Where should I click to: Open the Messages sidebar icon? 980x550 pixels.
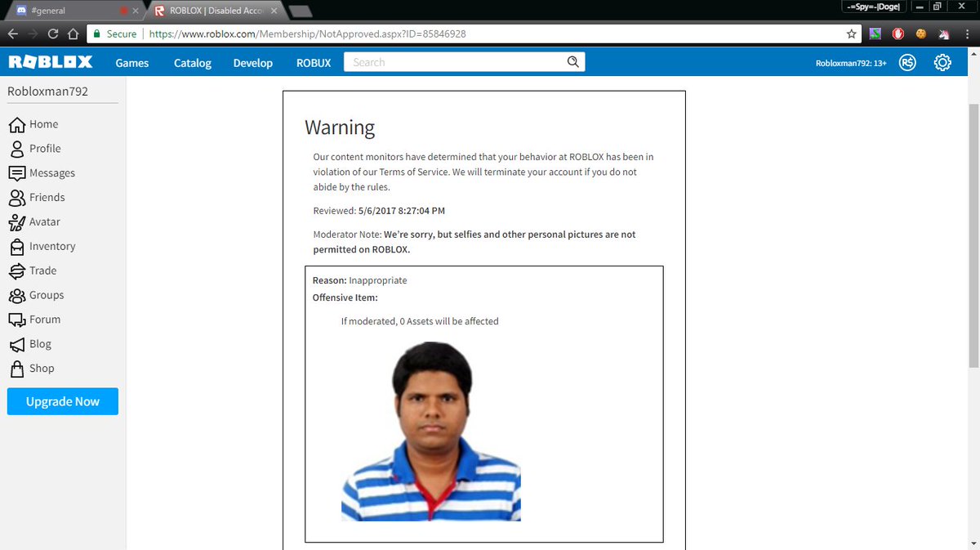pyautogui.click(x=16, y=173)
